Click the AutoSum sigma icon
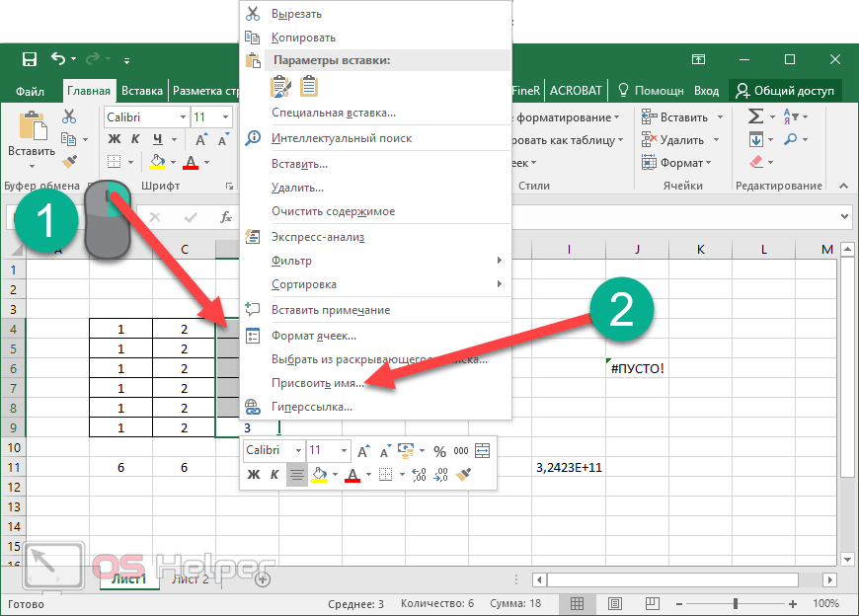This screenshot has height=616, width=859. (755, 116)
